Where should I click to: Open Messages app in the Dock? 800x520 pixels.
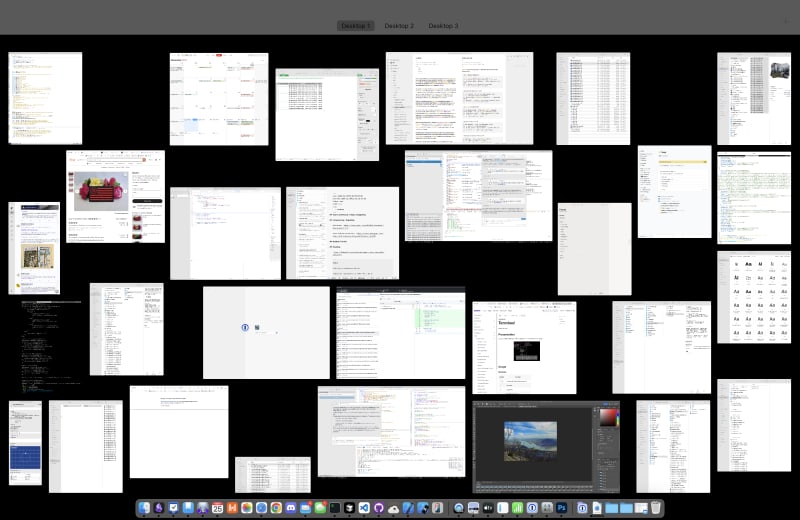tap(320, 508)
